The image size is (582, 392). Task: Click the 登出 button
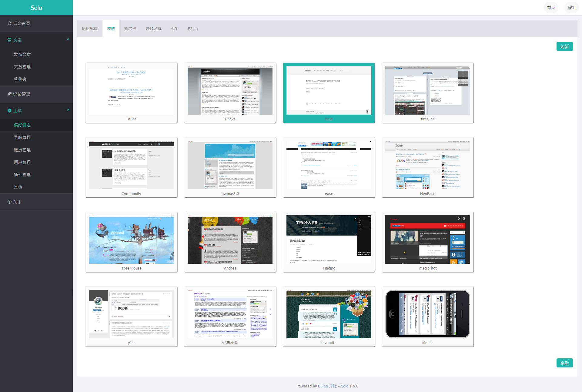pyautogui.click(x=571, y=8)
